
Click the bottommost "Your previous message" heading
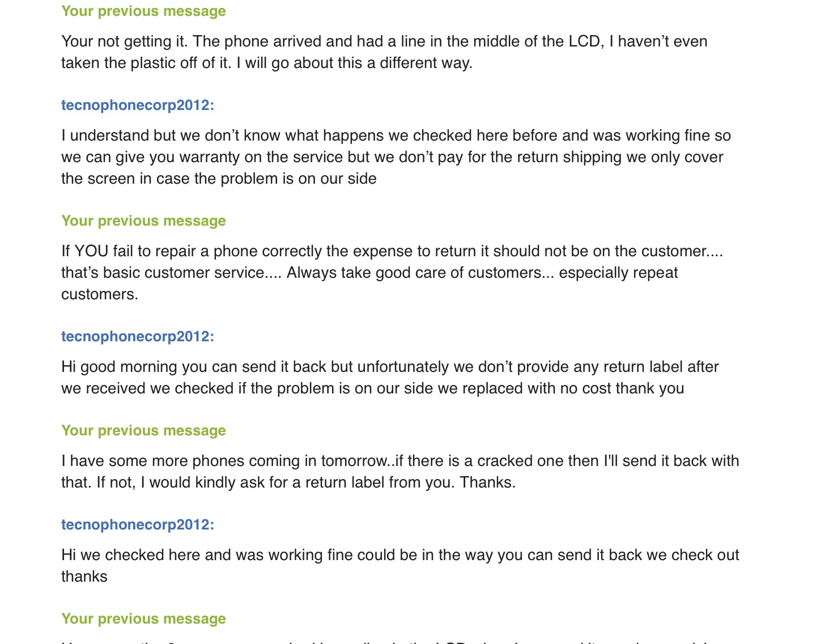(143, 618)
